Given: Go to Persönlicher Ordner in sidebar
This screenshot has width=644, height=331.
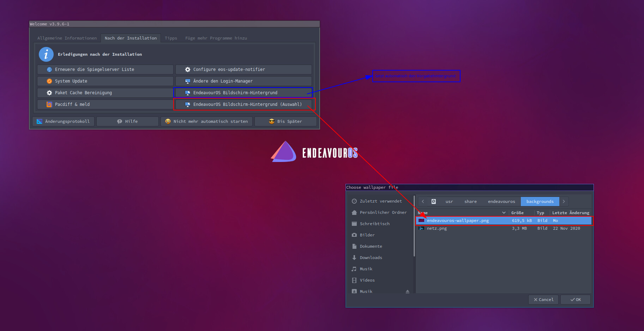Looking at the screenshot, I should tap(380, 212).
